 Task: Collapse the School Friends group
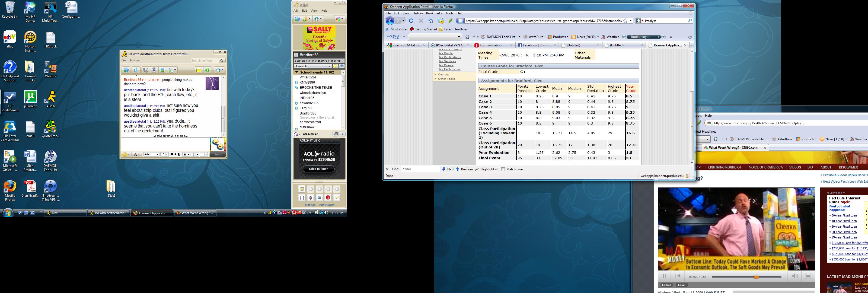[296, 72]
